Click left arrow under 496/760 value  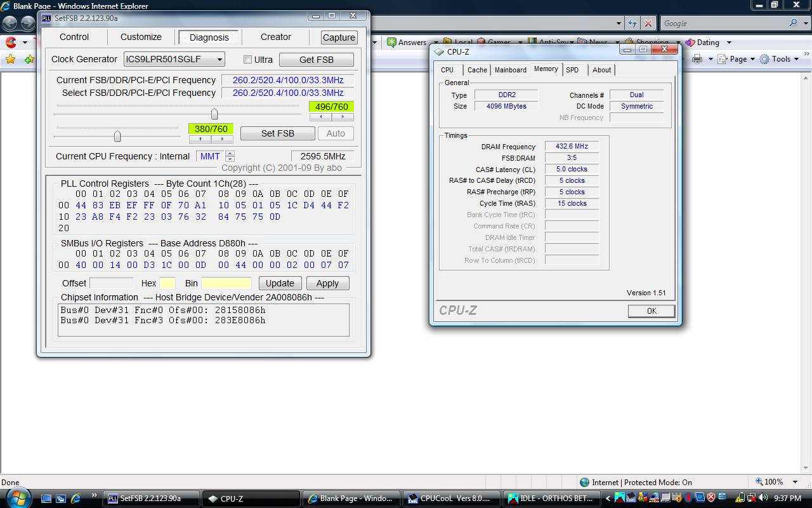(321, 117)
